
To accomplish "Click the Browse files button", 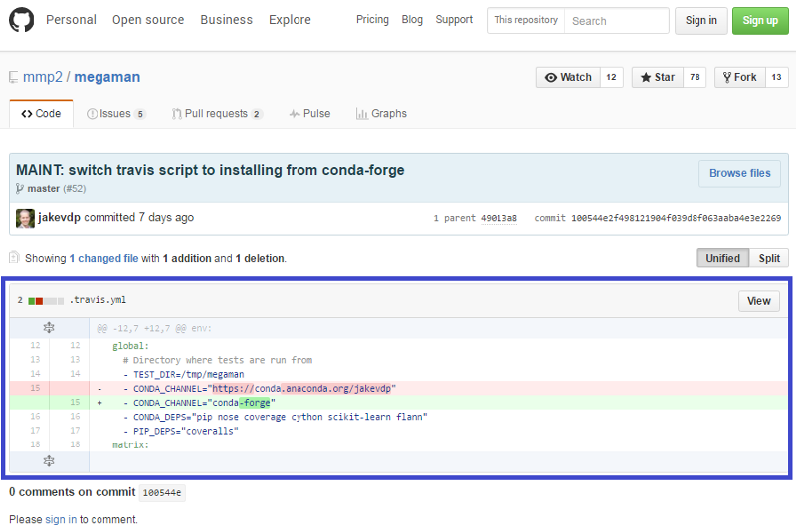I will pyautogui.click(x=739, y=173).
